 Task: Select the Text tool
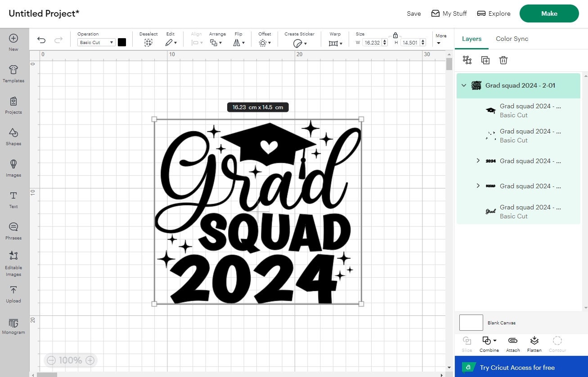point(13,200)
